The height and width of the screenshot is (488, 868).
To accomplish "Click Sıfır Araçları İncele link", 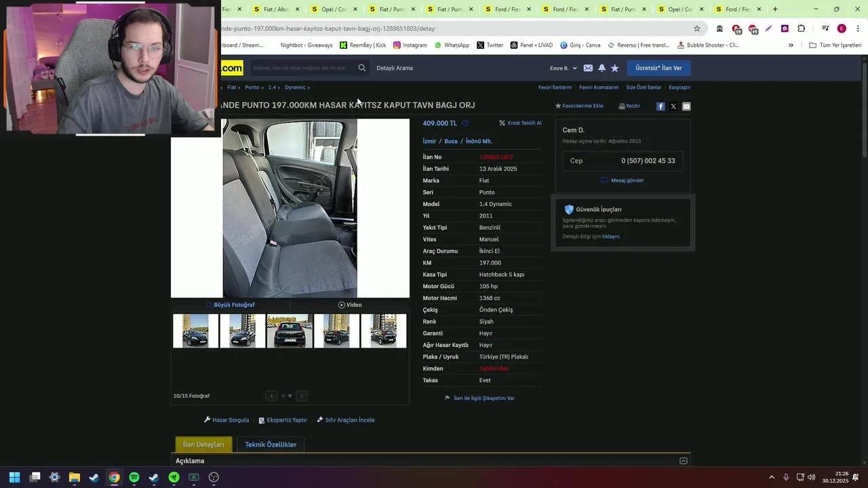I will coord(346,420).
